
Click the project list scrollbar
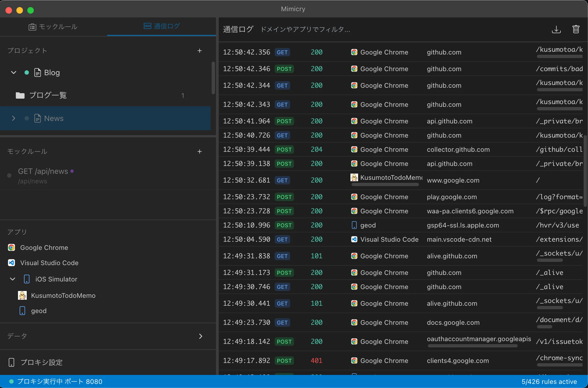click(x=213, y=78)
